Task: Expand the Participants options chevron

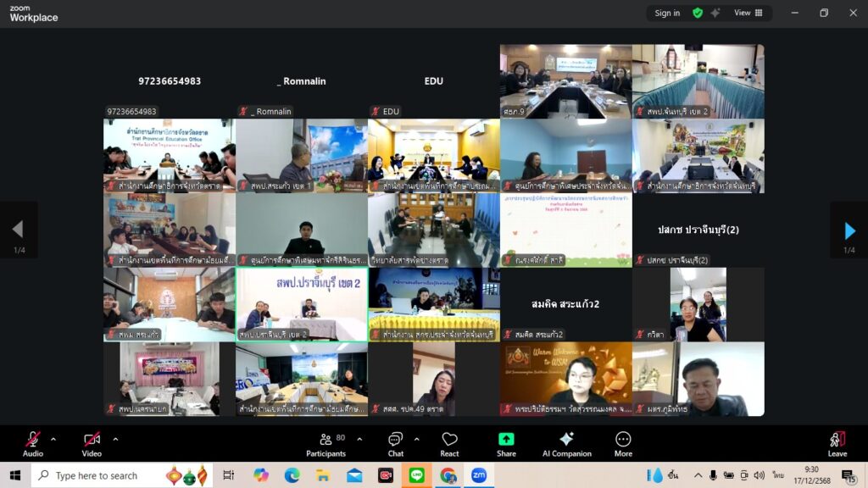Action: coord(359,439)
